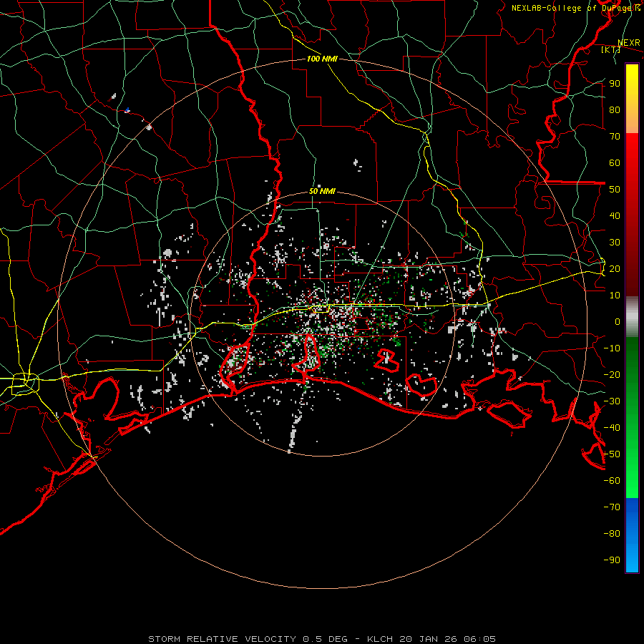The image size is (644, 644).
Task: Click the NEXR label at top right
Action: [629, 43]
